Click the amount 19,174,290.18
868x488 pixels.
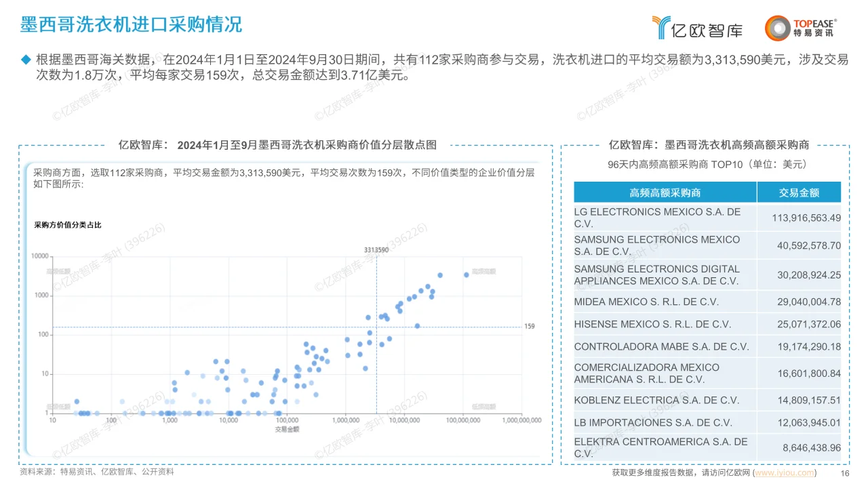(809, 346)
